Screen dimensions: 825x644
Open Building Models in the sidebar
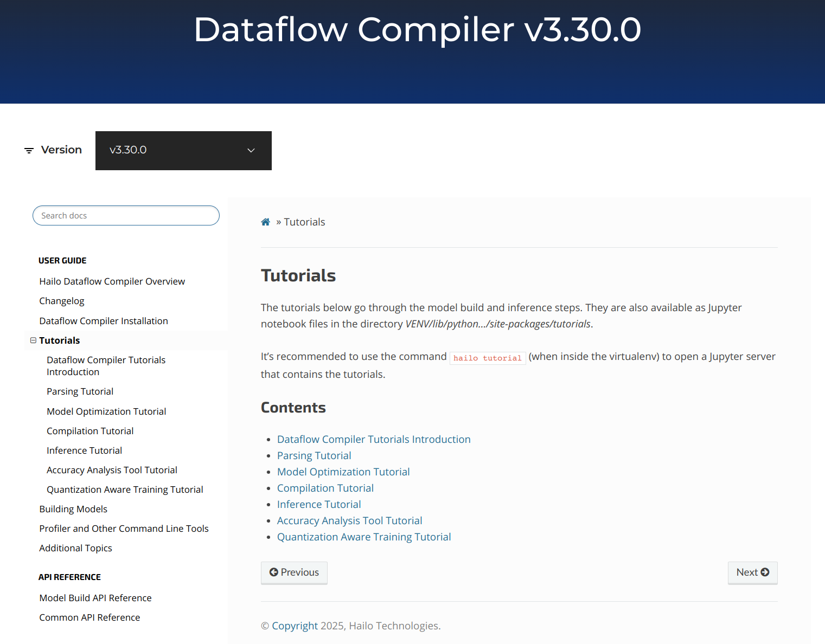(73, 509)
